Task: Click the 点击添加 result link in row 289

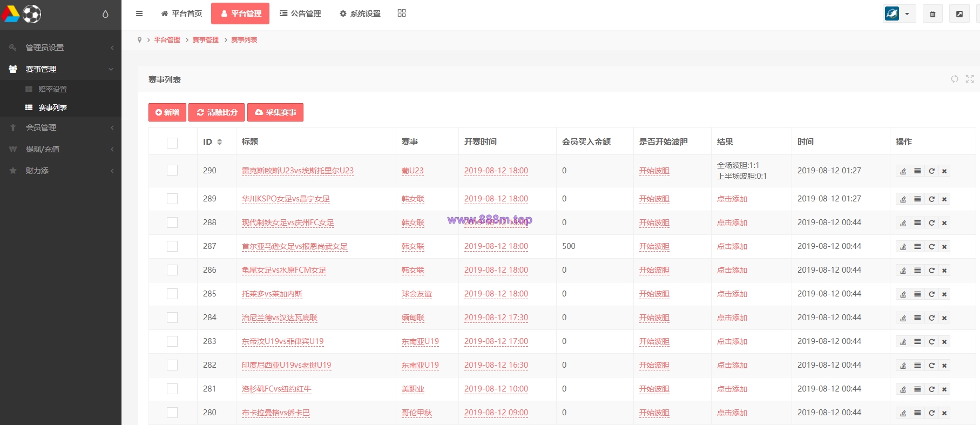Action: tap(732, 199)
